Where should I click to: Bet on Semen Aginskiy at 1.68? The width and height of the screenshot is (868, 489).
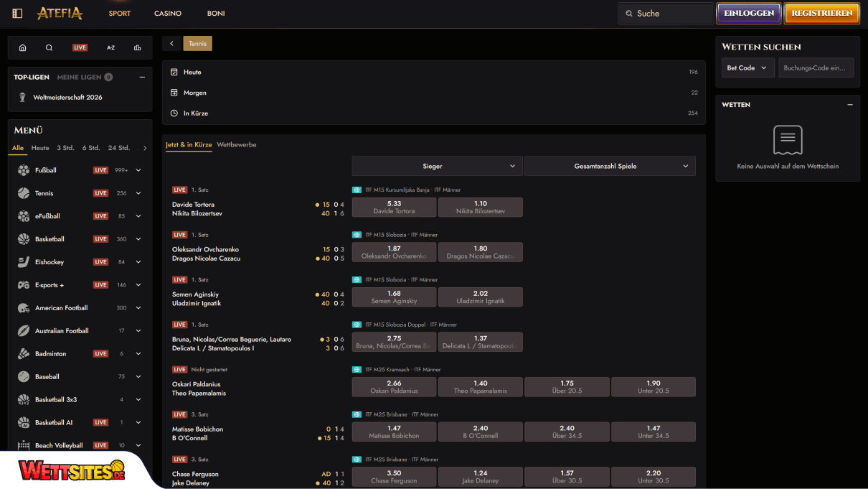(x=394, y=297)
